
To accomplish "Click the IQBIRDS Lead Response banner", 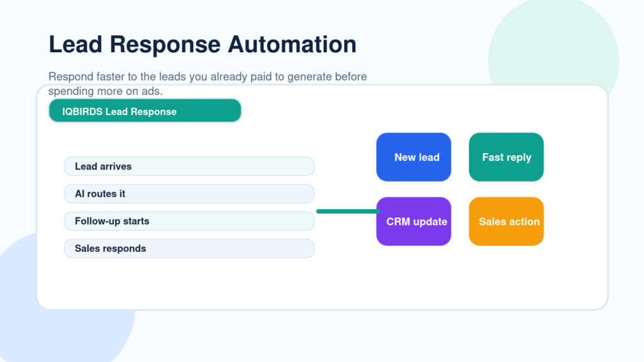I will click(x=145, y=111).
